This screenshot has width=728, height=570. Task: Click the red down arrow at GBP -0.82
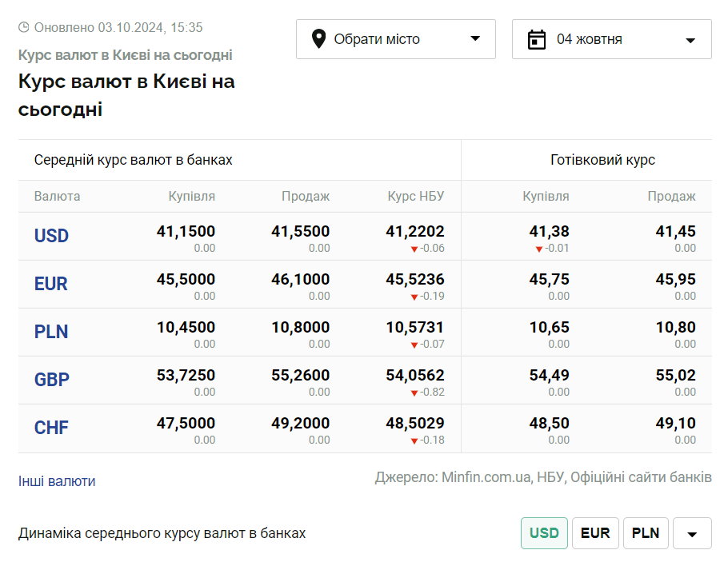414,393
